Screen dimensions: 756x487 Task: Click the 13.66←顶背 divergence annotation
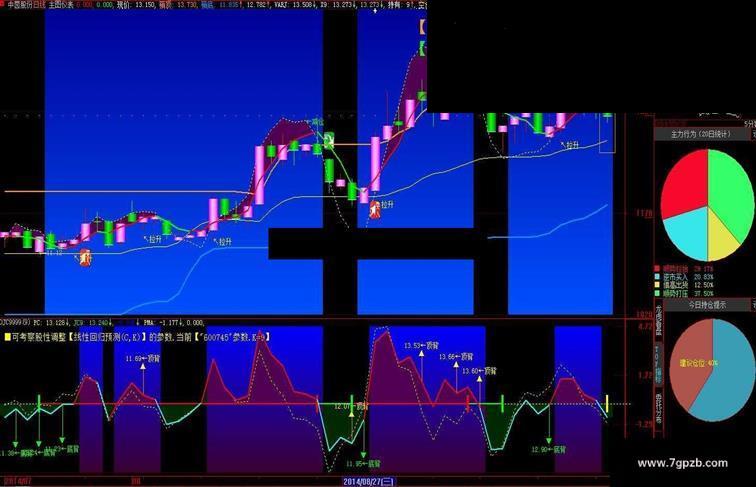click(456, 357)
